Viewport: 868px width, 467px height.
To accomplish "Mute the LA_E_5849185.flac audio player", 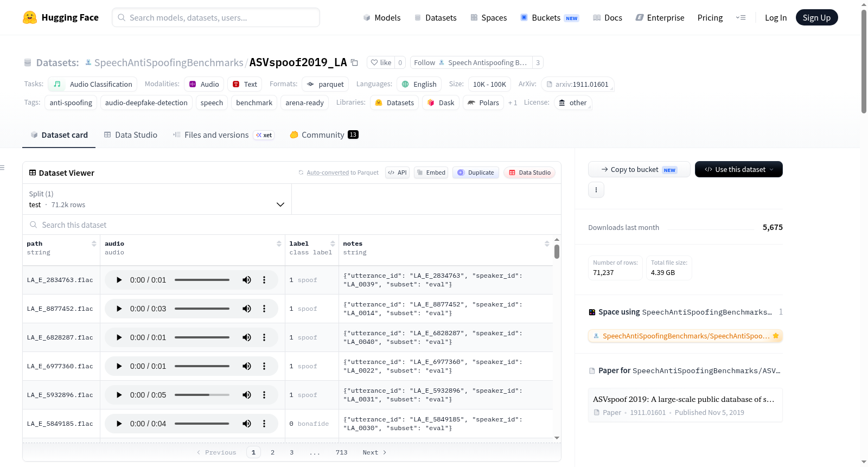I will [x=247, y=424].
